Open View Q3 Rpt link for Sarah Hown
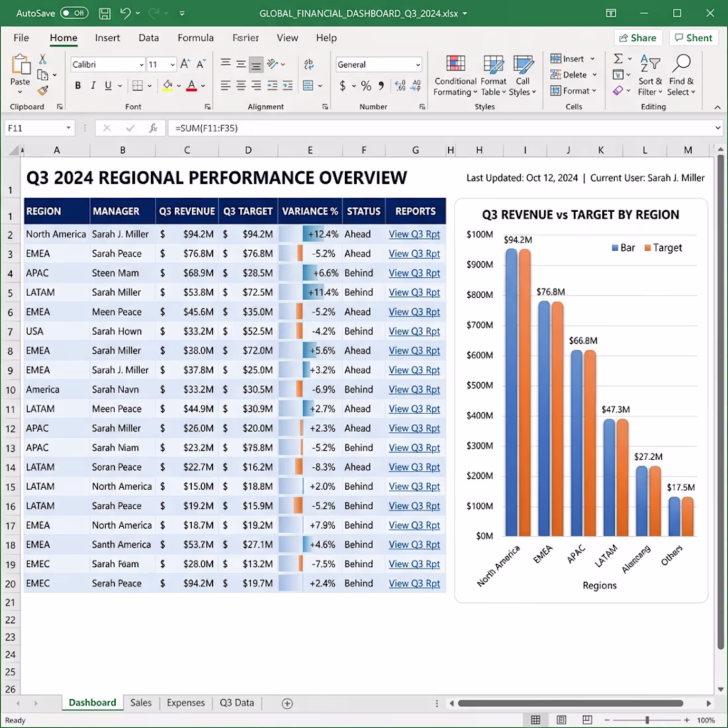The image size is (728, 728). [414, 332]
